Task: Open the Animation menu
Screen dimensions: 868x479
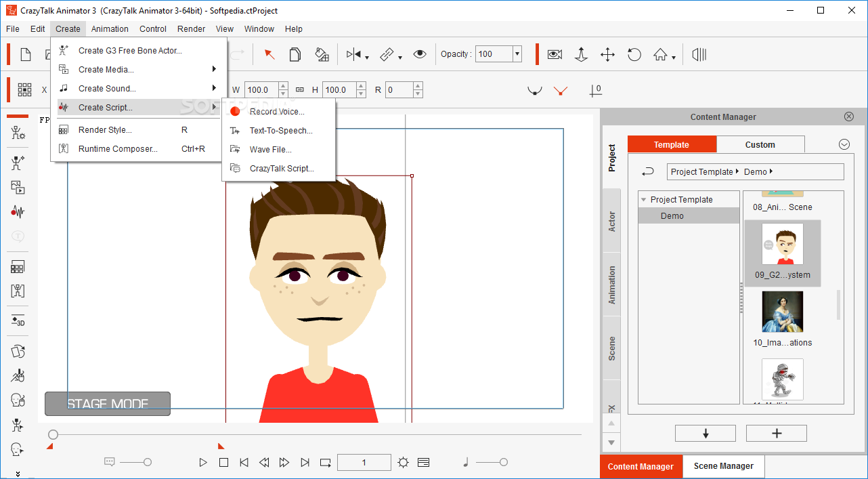Action: 110,29
